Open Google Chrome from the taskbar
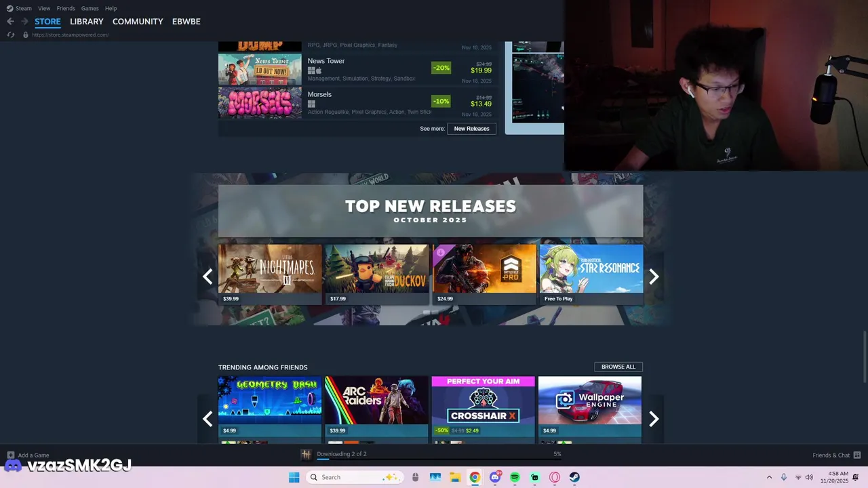The height and width of the screenshot is (488, 868). (x=475, y=477)
